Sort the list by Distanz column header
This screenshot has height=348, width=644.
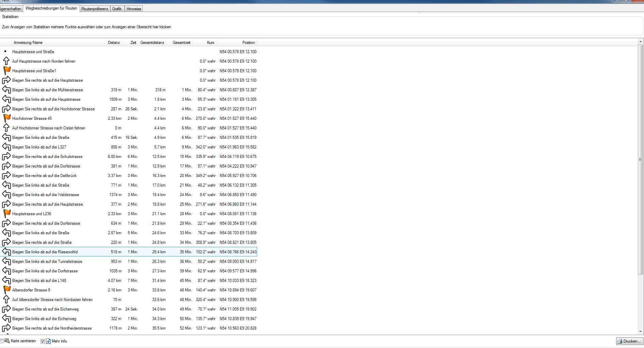pos(113,43)
